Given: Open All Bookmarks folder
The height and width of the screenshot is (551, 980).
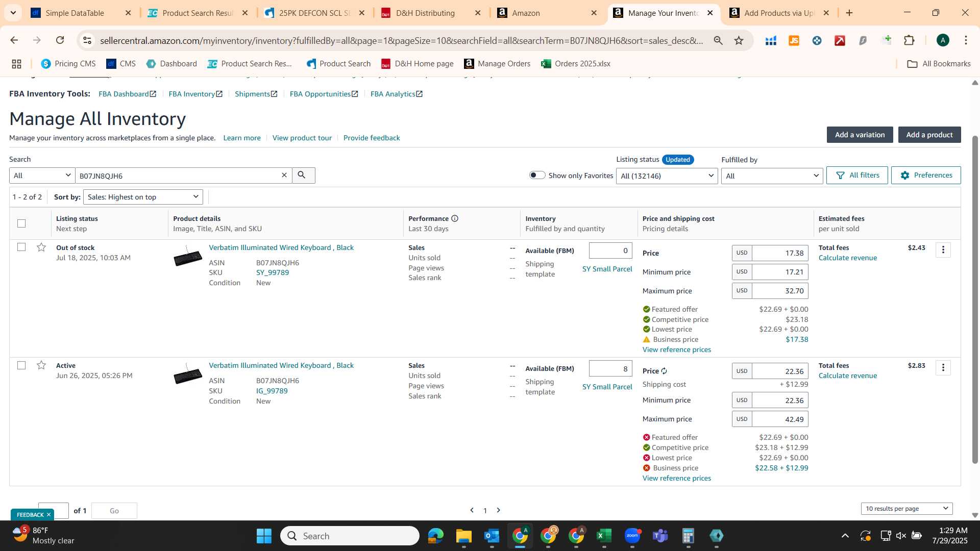Looking at the screenshot, I should coord(939,64).
